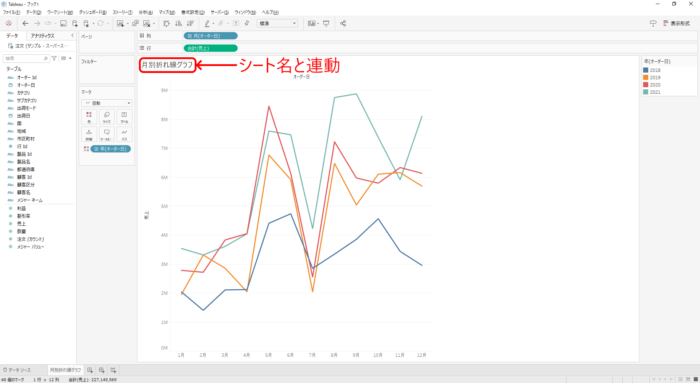
Task: Click the 月(オーダー日) pill on Columns
Action: 210,36
